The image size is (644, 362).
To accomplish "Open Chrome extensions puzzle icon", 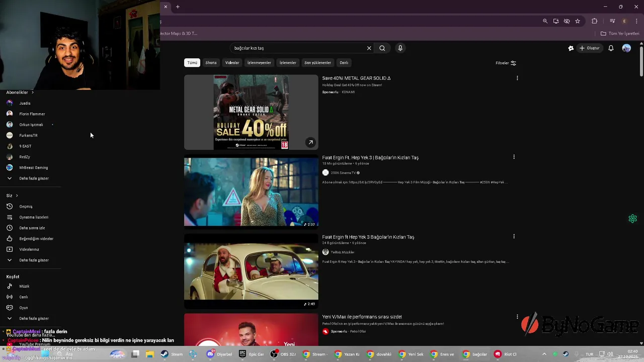I will pyautogui.click(x=595, y=21).
